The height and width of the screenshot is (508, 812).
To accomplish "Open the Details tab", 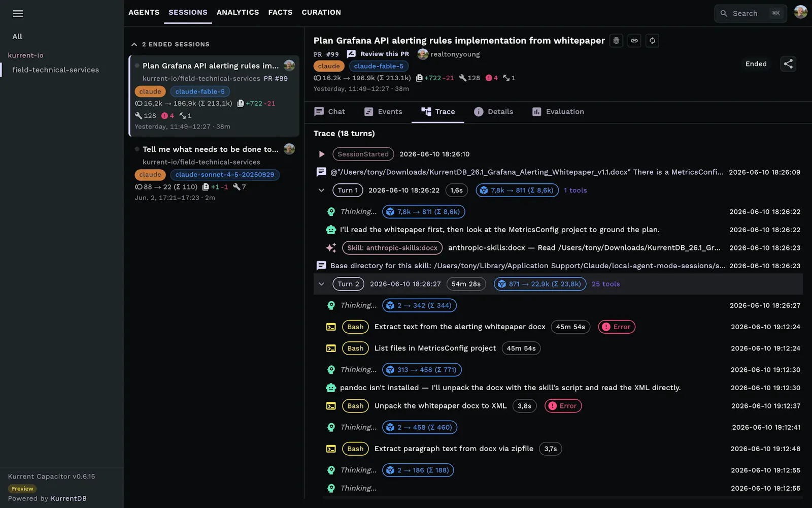I will coord(493,112).
